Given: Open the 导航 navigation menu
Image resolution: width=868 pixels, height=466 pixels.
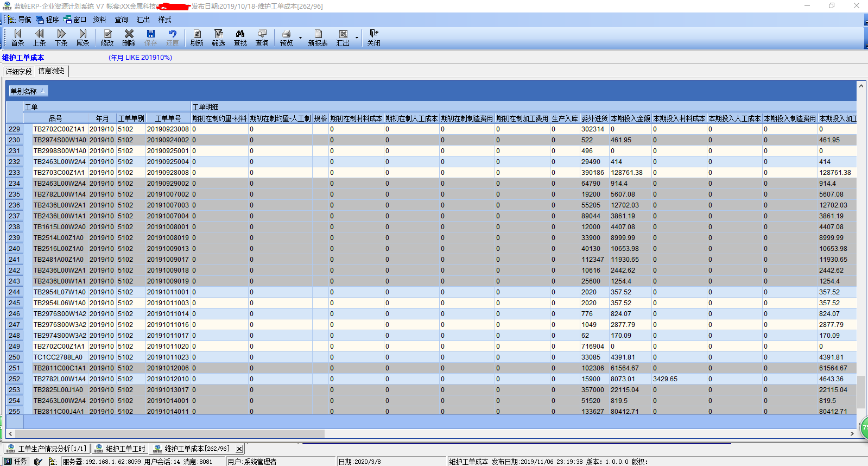Looking at the screenshot, I should pos(20,20).
